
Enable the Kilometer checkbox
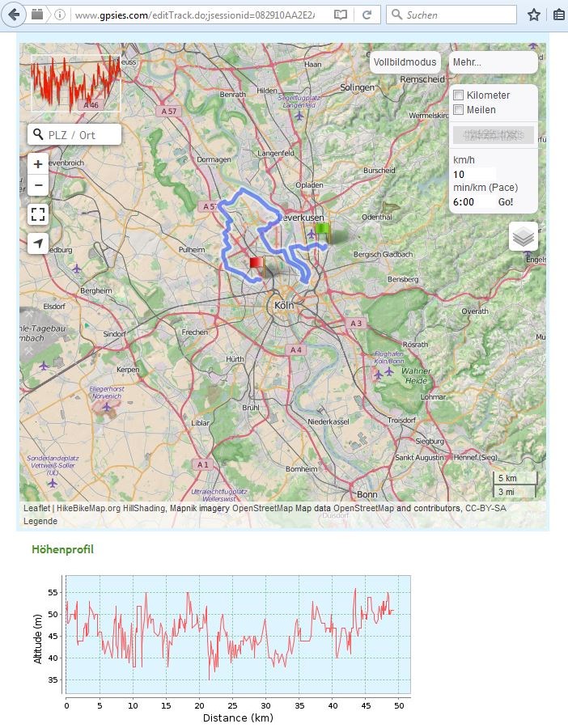[459, 95]
